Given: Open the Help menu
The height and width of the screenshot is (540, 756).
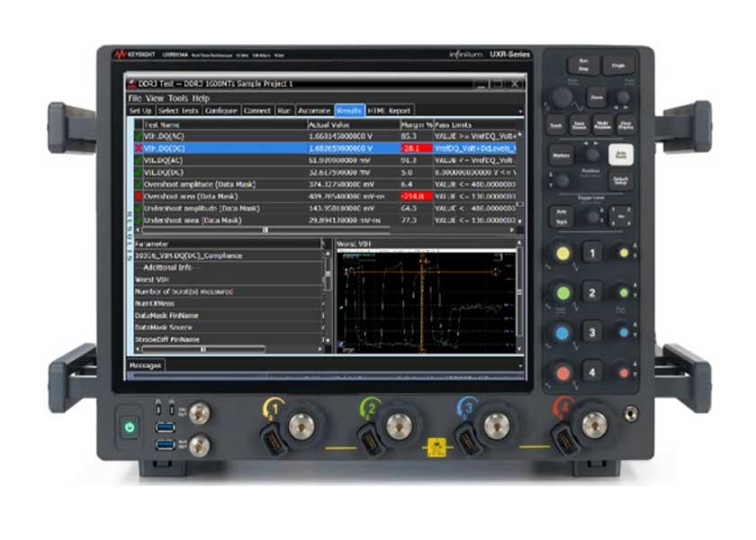Looking at the screenshot, I should 201,98.
